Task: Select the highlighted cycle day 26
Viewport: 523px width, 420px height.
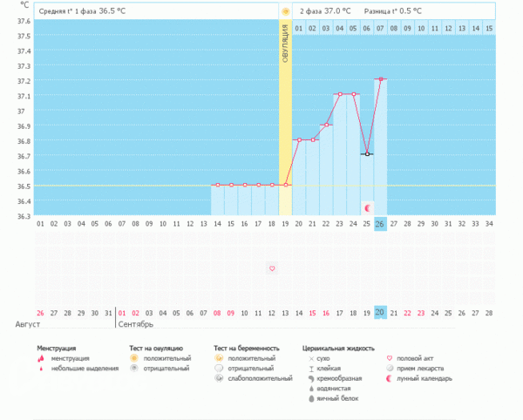Action: pyautogui.click(x=380, y=224)
